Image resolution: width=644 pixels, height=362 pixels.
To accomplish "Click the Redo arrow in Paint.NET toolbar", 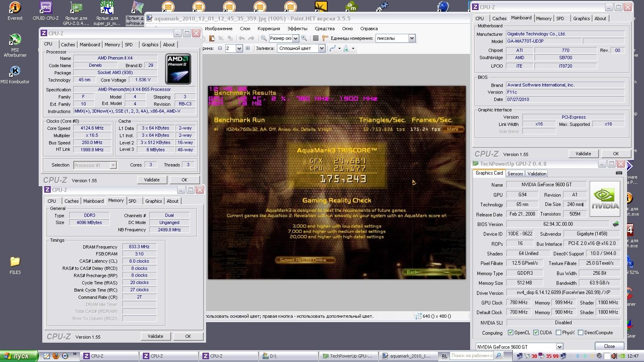I will (x=251, y=38).
